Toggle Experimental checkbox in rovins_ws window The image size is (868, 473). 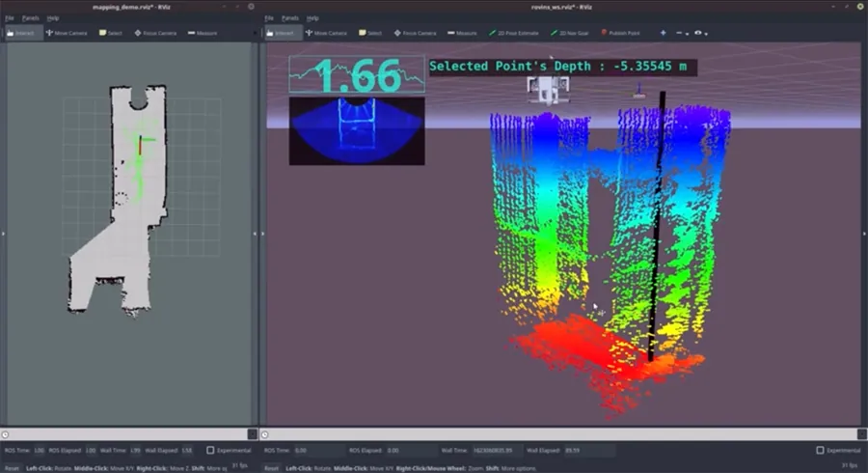[821, 450]
